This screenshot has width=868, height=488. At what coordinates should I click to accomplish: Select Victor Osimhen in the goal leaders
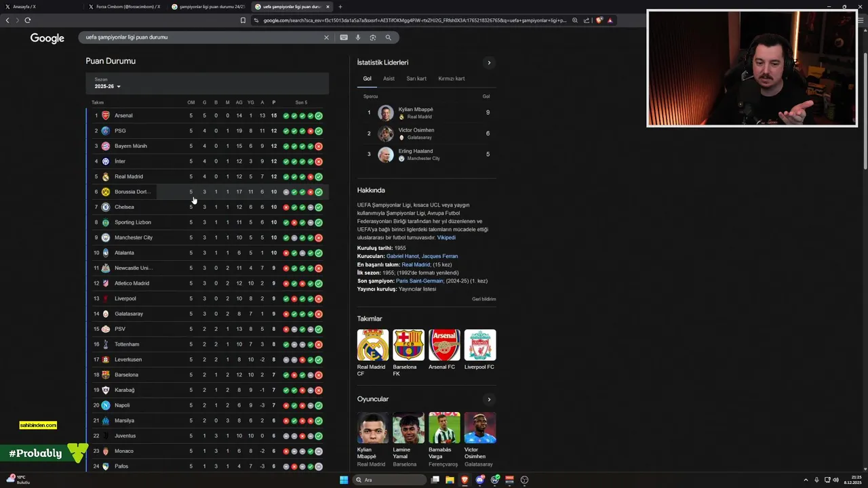pyautogui.click(x=427, y=134)
